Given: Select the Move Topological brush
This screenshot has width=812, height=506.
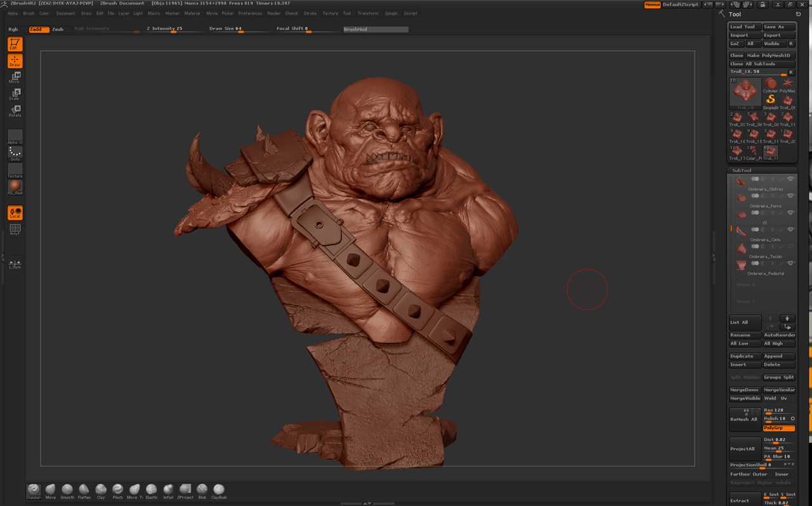Looking at the screenshot, I should point(134,491).
